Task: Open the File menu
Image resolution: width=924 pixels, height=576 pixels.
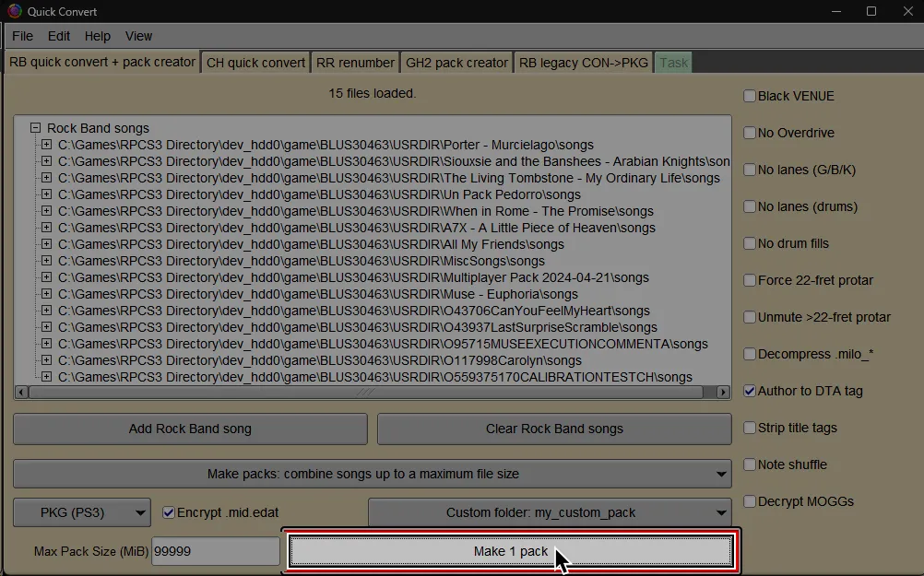Action: coord(22,36)
